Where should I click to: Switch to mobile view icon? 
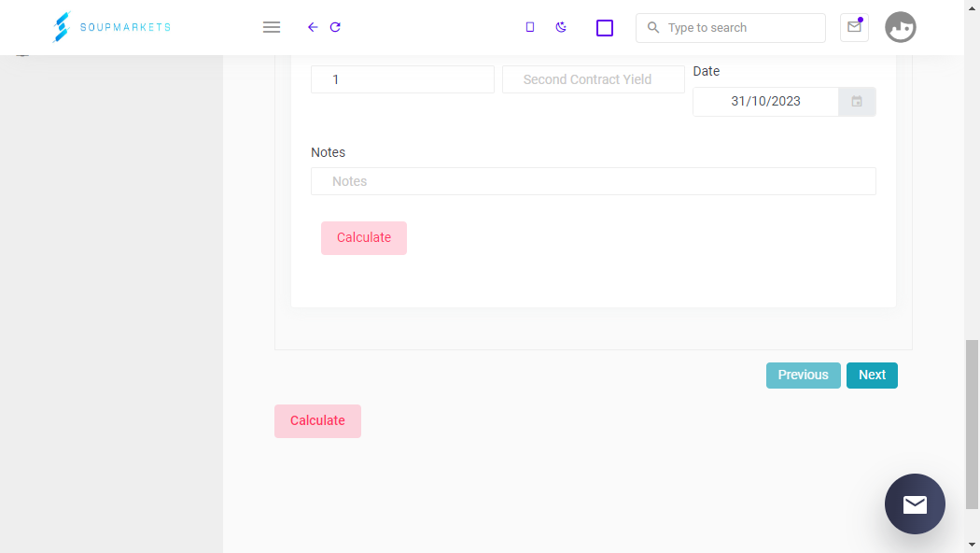click(x=530, y=27)
